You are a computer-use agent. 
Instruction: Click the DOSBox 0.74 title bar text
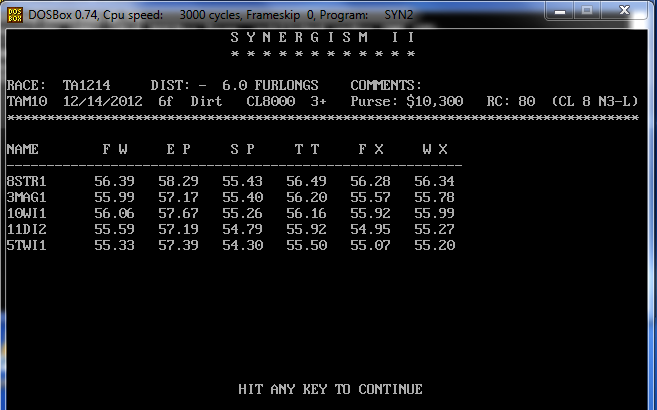coord(220,15)
